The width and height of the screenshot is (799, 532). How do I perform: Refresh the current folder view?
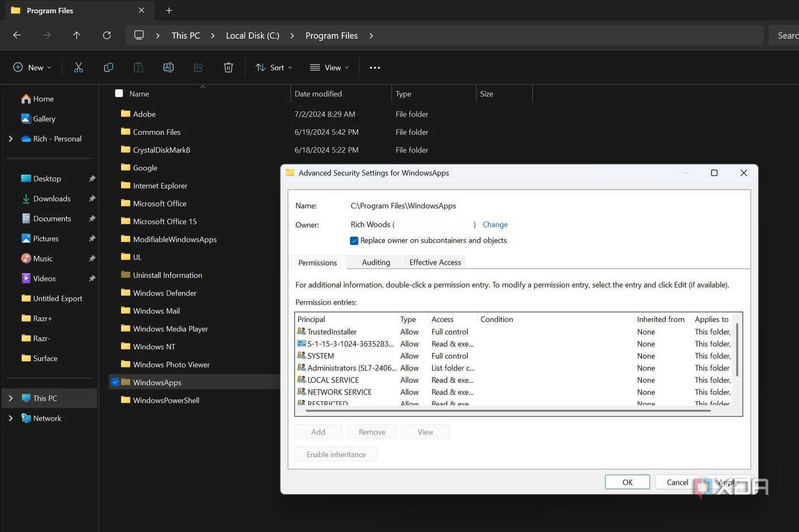pyautogui.click(x=107, y=35)
